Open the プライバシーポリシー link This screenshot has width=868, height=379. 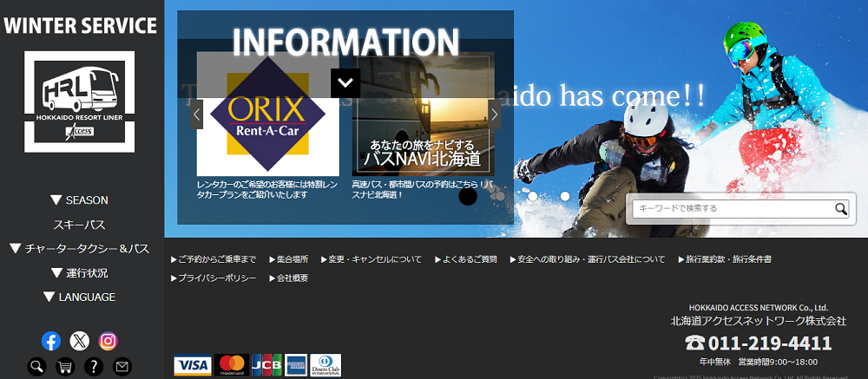pyautogui.click(x=214, y=278)
